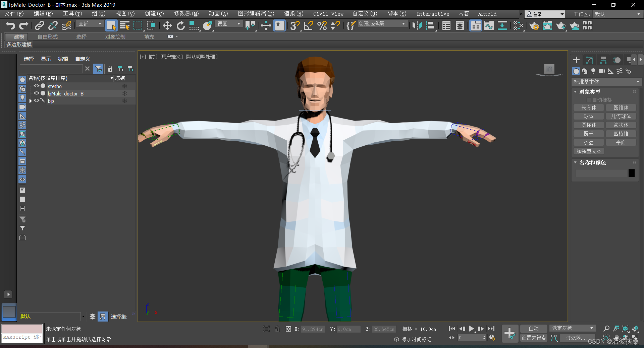644x348 pixels.
Task: Open the Modify panel tab icon
Action: [x=590, y=60]
